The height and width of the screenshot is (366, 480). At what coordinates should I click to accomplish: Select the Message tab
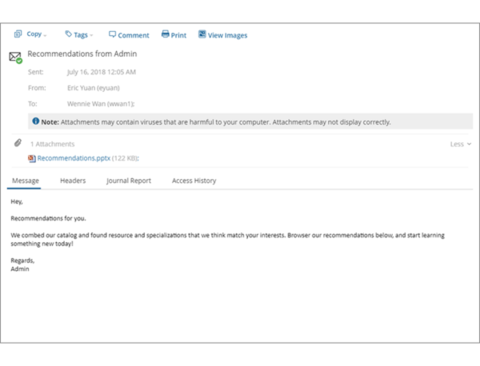coord(25,181)
